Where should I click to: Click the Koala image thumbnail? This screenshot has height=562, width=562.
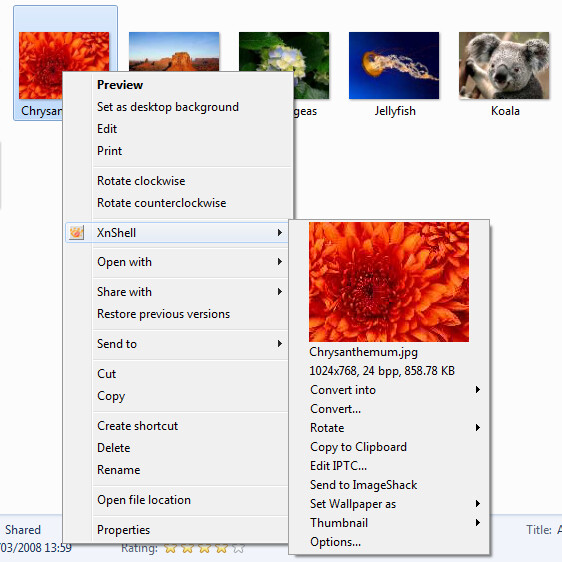(504, 65)
